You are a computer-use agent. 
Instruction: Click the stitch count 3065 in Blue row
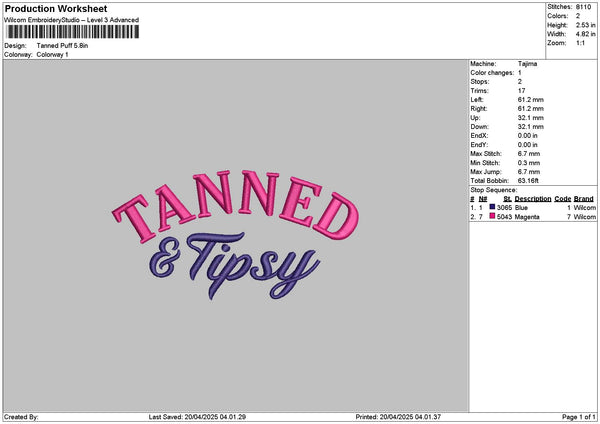point(504,208)
